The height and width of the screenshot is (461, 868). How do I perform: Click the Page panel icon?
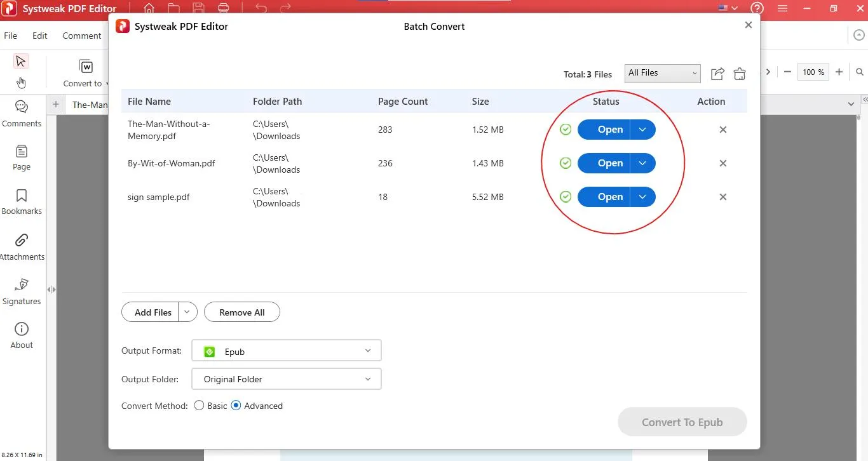pos(22,157)
